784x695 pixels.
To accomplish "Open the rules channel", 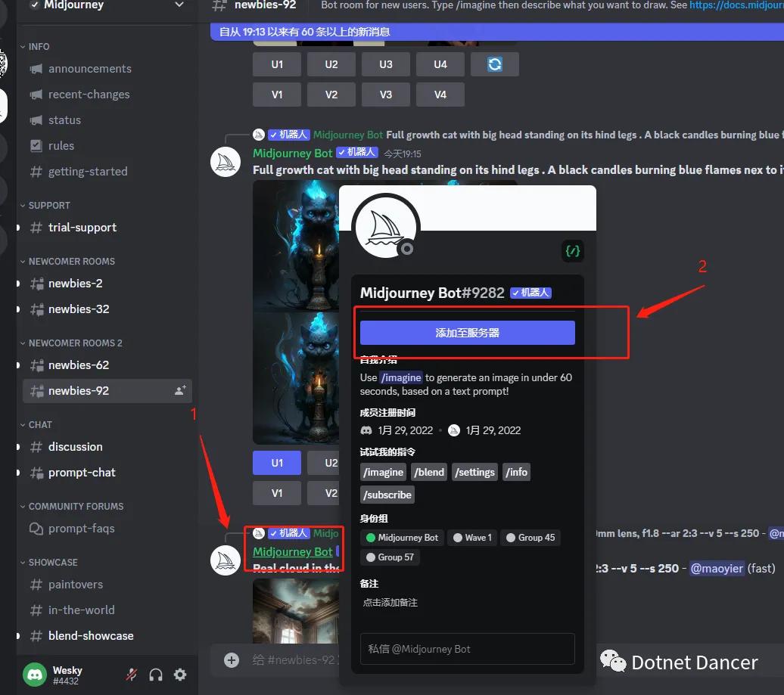I will 61,146.
